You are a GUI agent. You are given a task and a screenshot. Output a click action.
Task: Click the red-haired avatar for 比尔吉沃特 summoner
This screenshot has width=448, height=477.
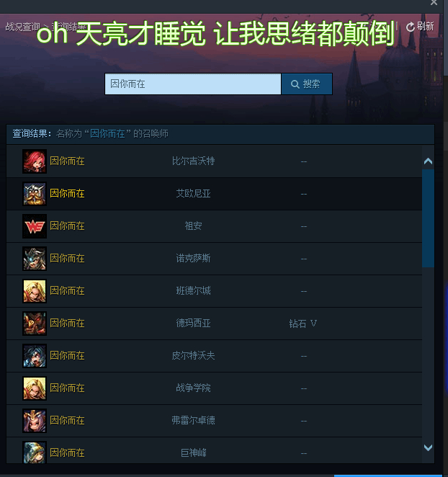pos(35,161)
